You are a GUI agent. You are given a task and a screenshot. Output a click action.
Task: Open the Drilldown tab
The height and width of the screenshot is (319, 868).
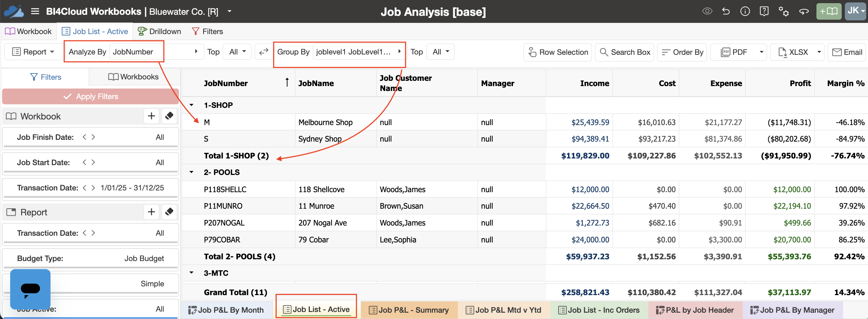[160, 31]
